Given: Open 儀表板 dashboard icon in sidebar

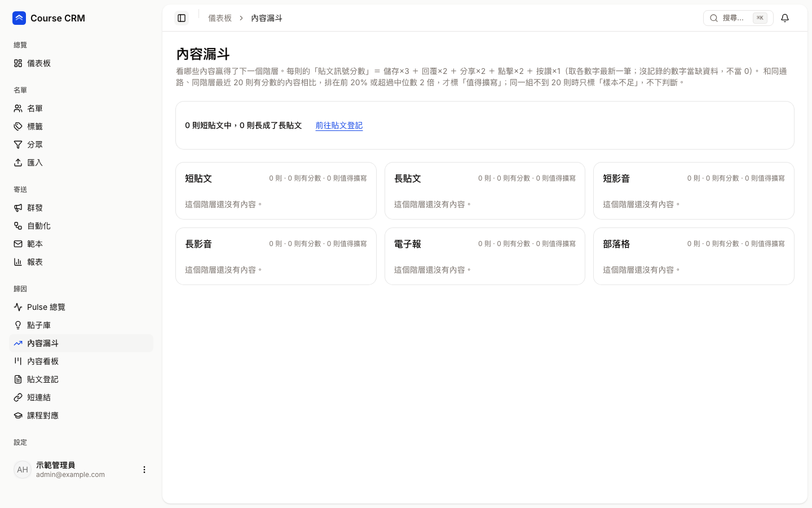Looking at the screenshot, I should click(18, 63).
